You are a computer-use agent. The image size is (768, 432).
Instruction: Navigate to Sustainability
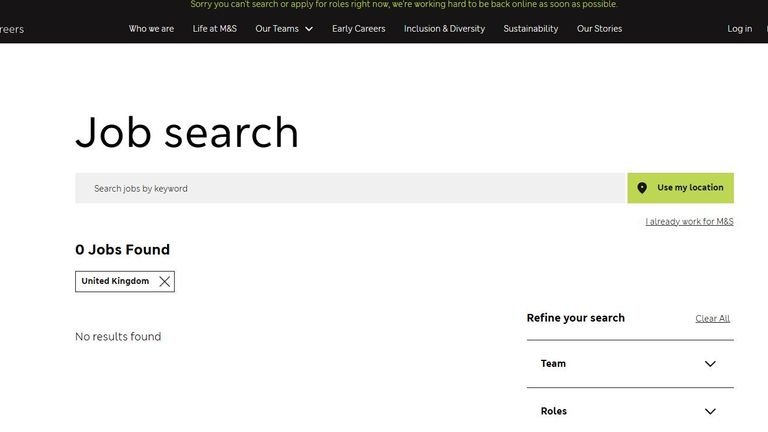click(x=530, y=29)
